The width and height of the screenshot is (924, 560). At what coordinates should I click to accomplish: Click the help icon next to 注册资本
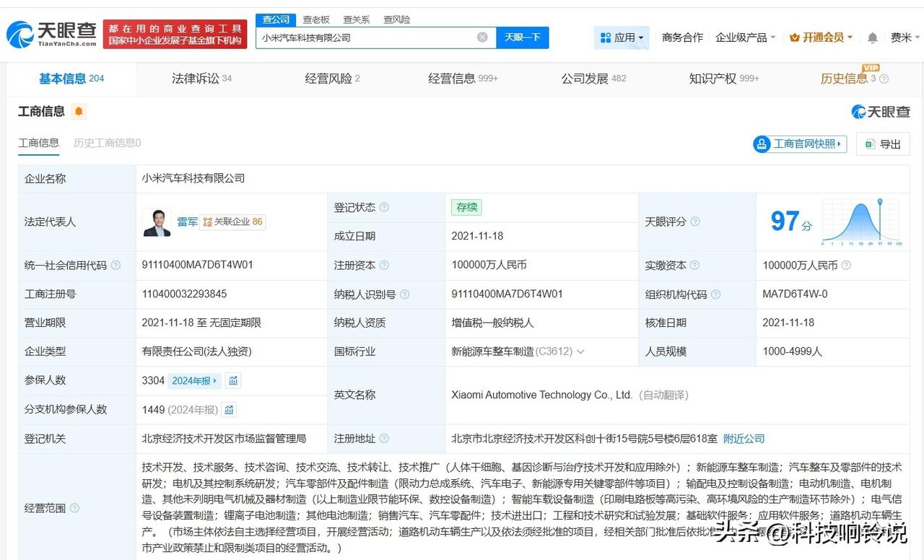coord(384,266)
